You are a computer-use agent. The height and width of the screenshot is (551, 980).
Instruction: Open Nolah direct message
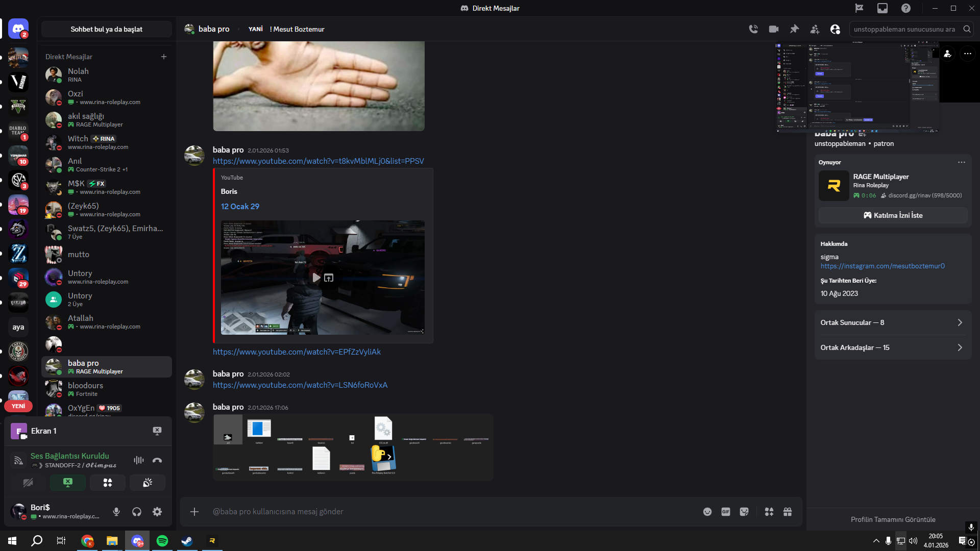(x=106, y=75)
